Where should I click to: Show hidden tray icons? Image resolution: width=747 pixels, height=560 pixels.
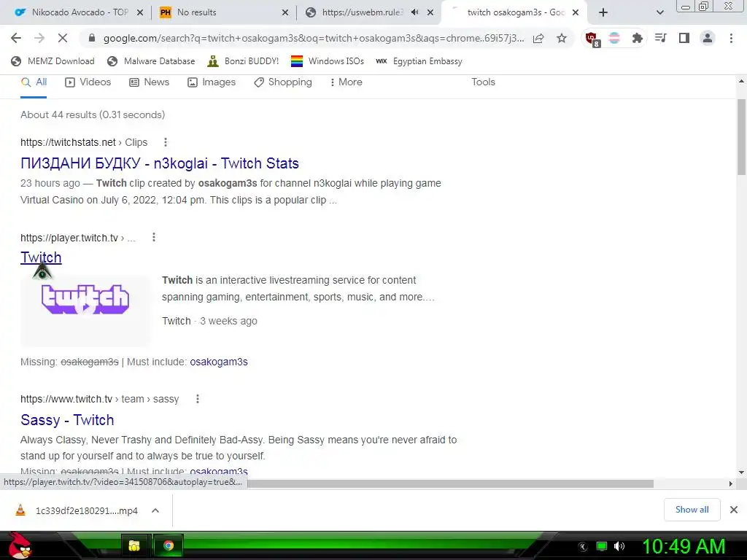583,547
